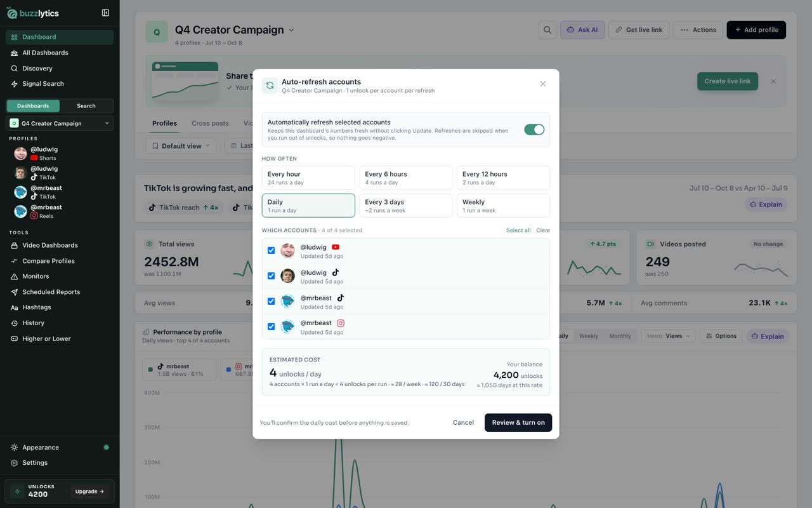This screenshot has width=812, height=508.
Task: Open sidebar Q4 Creator Campaign selector
Action: pyautogui.click(x=60, y=123)
